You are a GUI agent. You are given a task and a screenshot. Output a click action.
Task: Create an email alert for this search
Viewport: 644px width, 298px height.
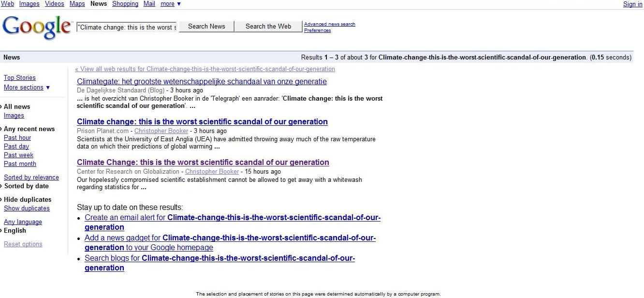pyautogui.click(x=233, y=223)
